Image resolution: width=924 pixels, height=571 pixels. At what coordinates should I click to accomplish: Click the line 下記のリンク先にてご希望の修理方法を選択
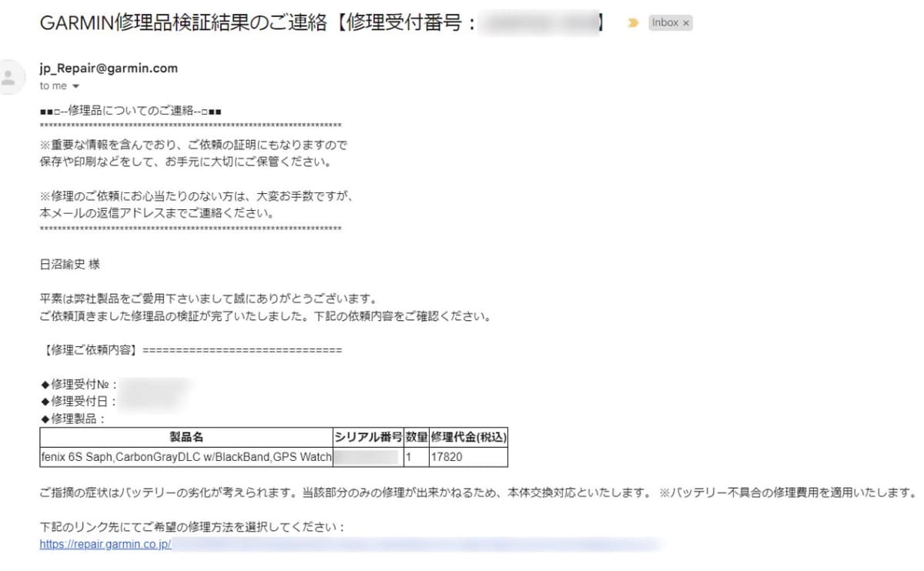tap(192, 528)
